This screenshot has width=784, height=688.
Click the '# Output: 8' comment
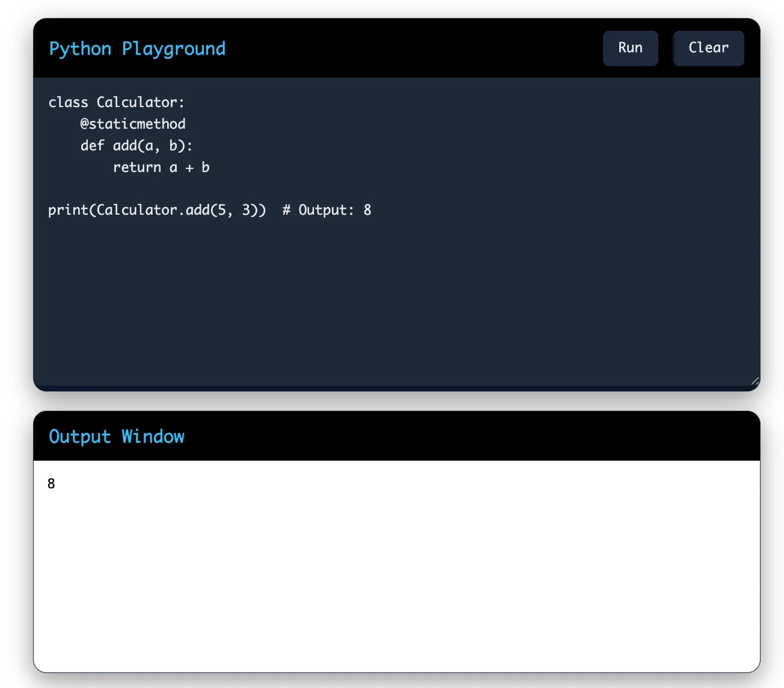point(327,210)
